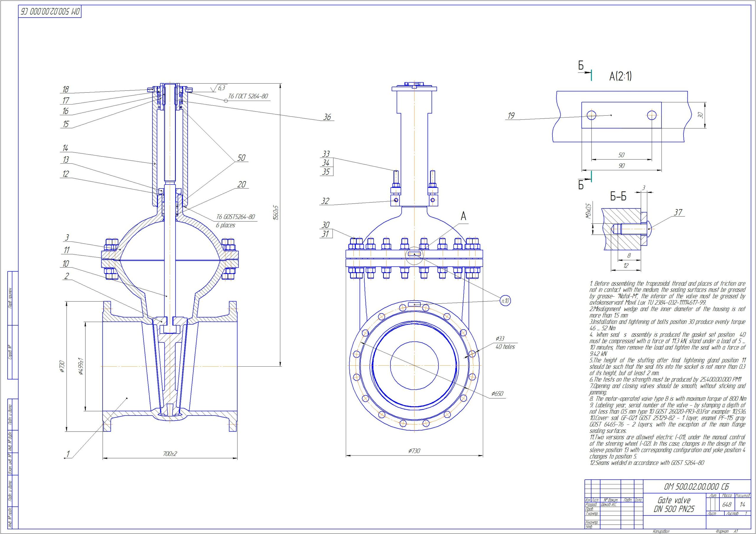Click the 700±2 length dimension
Viewport: 756px width, 534px height.
[x=170, y=454]
